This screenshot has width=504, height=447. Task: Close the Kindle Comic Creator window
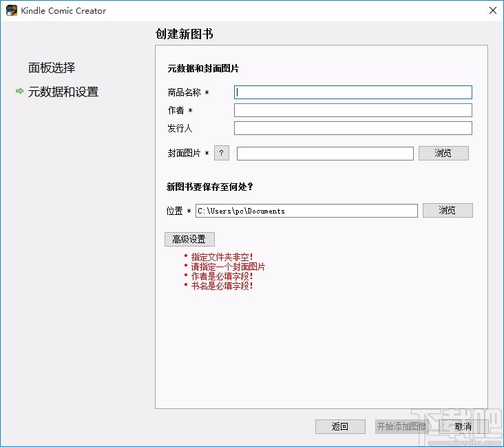pos(492,10)
